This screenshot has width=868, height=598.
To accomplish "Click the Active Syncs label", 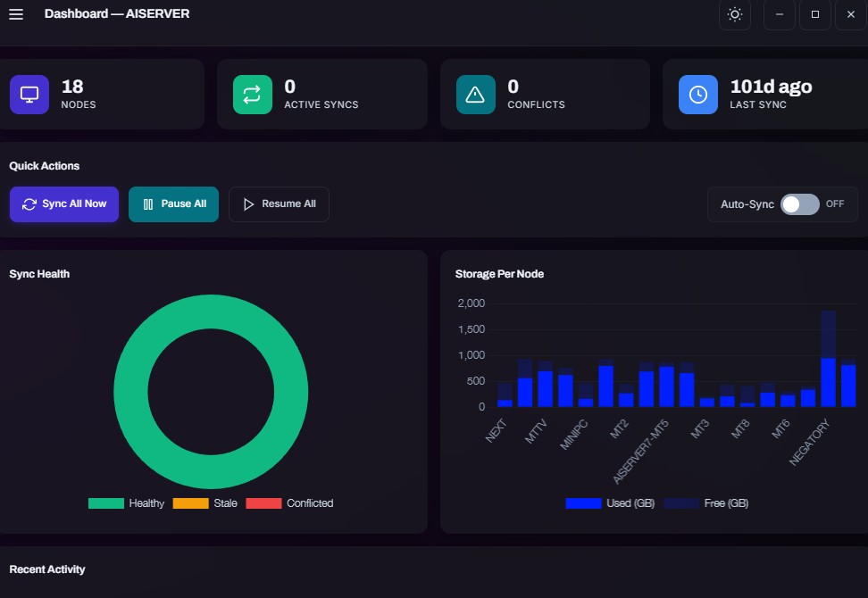I will click(x=321, y=104).
